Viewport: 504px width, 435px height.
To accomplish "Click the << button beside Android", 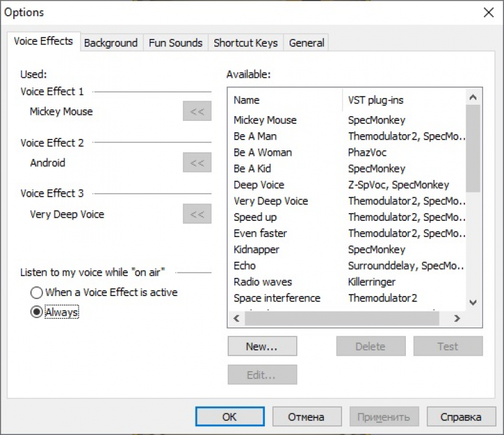I will [197, 162].
